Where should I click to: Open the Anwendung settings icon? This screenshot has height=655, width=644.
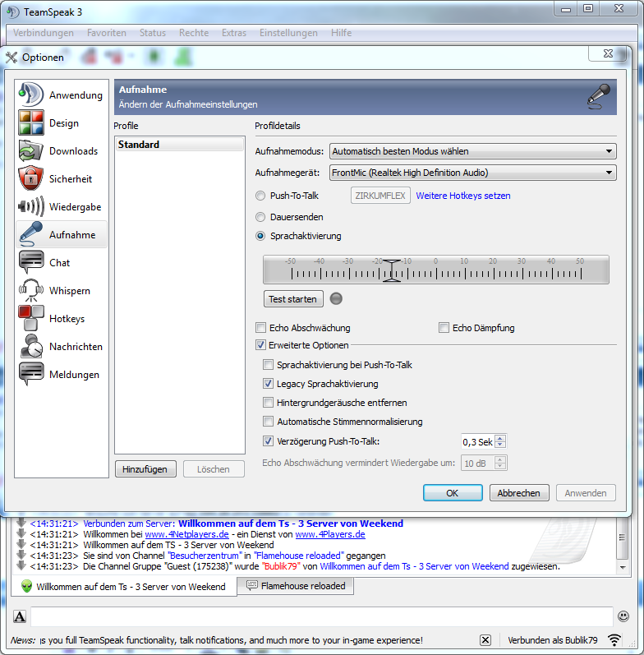pos(31,95)
